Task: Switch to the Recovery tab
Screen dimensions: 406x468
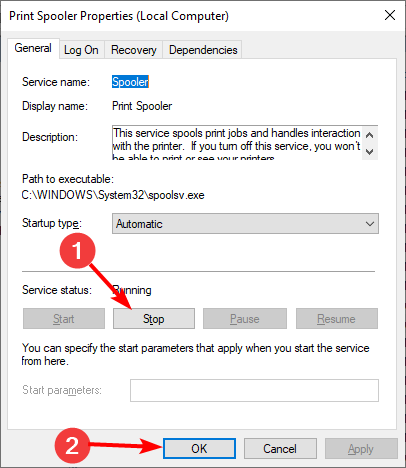Action: point(134,50)
